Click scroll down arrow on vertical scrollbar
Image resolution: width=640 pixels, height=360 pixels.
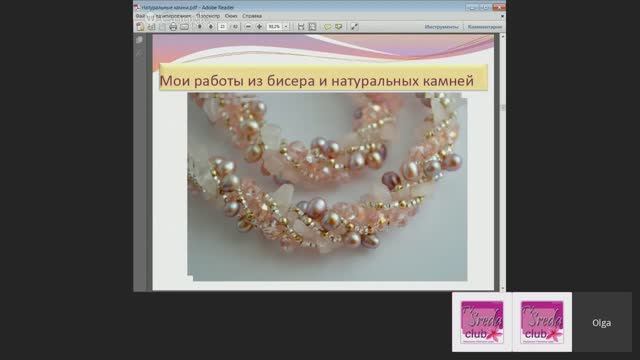pyautogui.click(x=502, y=289)
